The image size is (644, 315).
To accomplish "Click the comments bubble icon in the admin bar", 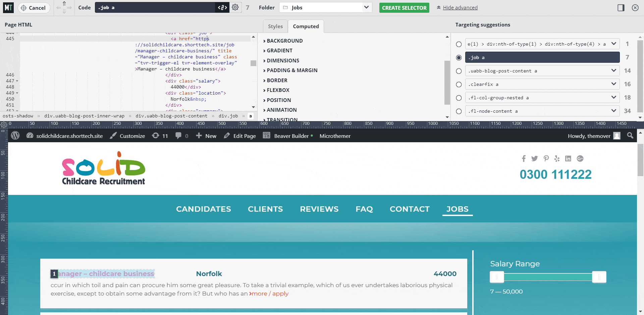I will tap(179, 136).
